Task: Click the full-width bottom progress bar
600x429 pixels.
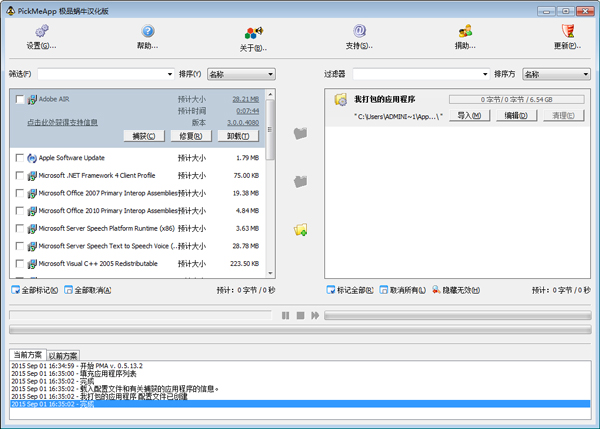Action: click(x=300, y=329)
